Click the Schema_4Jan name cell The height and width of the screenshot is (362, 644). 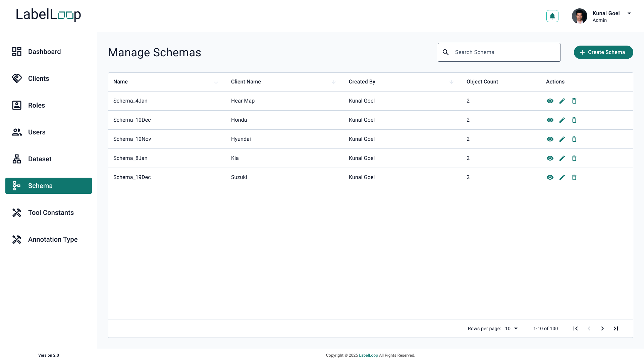click(130, 101)
